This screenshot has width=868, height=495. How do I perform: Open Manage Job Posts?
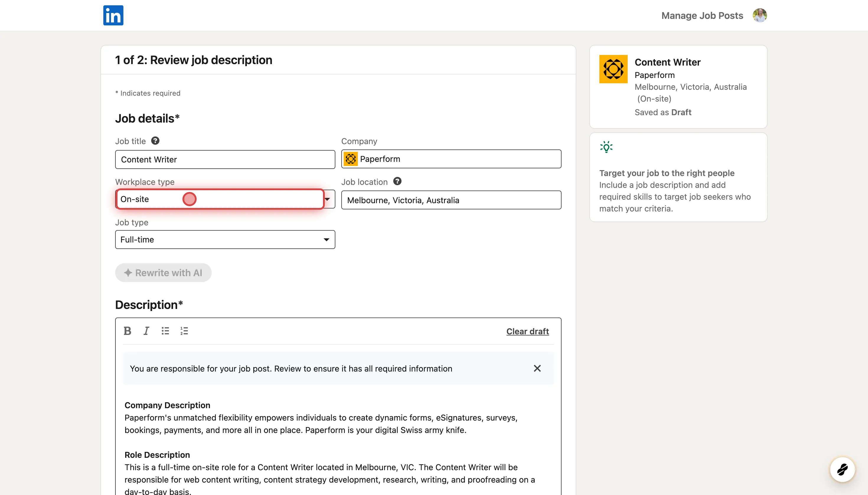click(x=702, y=16)
